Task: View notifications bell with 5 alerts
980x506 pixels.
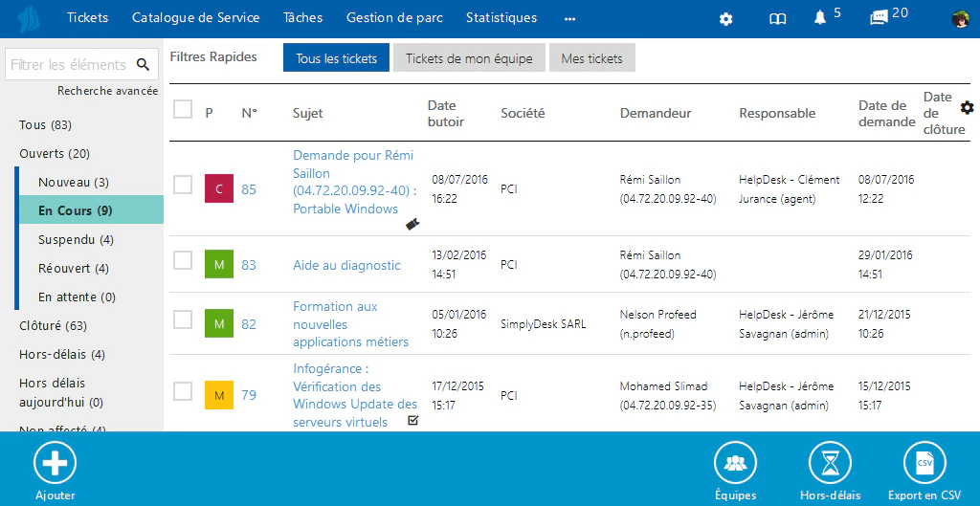Action: click(x=820, y=18)
